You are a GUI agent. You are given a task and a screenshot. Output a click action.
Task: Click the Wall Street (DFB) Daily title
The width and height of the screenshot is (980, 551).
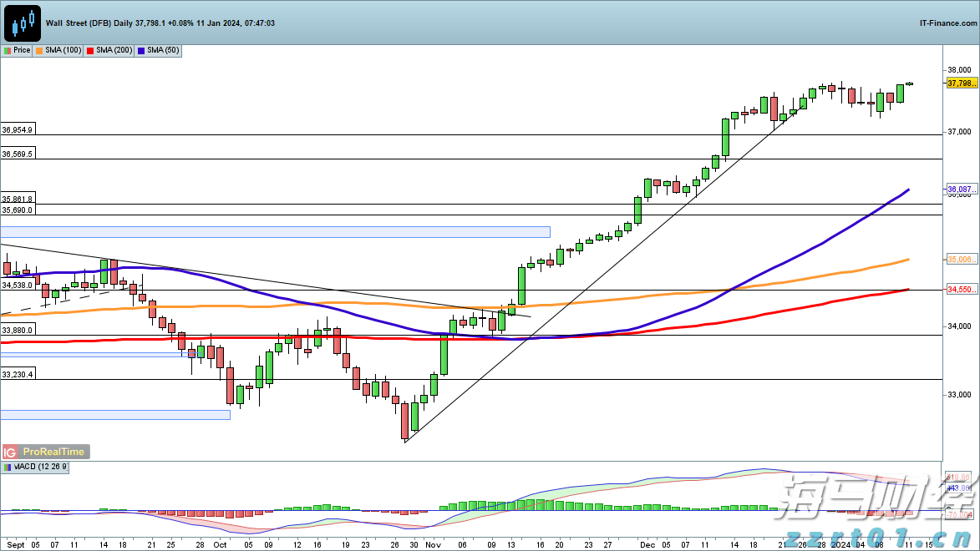[89, 23]
